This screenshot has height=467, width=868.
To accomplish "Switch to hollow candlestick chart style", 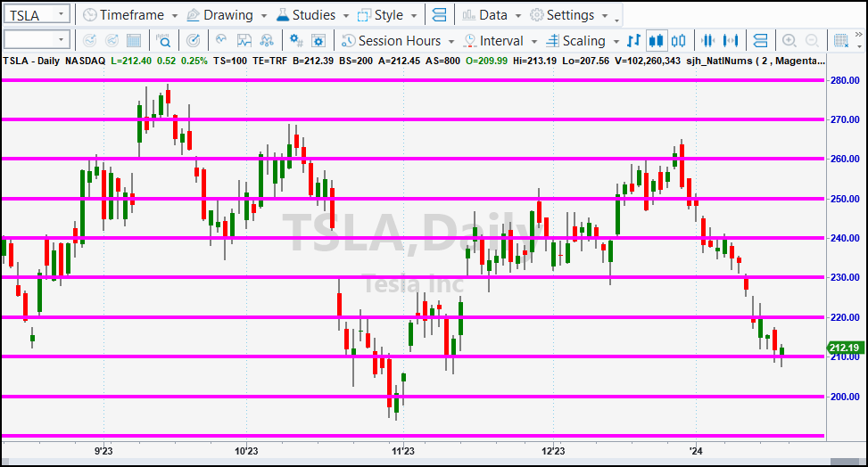I will [x=678, y=40].
